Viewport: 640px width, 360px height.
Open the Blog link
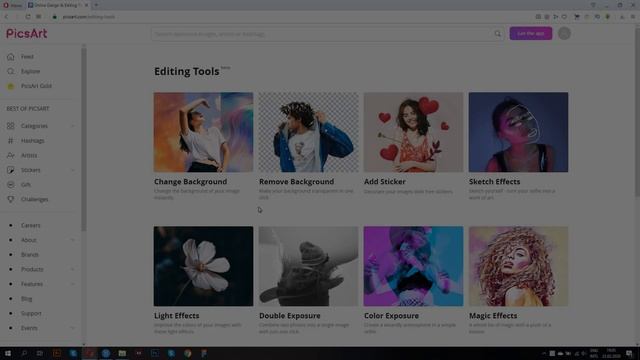click(x=27, y=299)
